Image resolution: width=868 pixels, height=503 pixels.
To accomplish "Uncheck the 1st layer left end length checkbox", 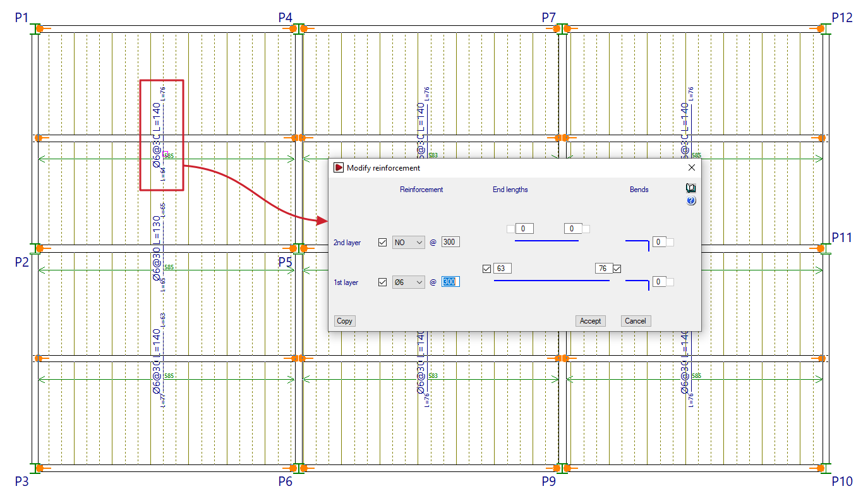I will [x=486, y=269].
